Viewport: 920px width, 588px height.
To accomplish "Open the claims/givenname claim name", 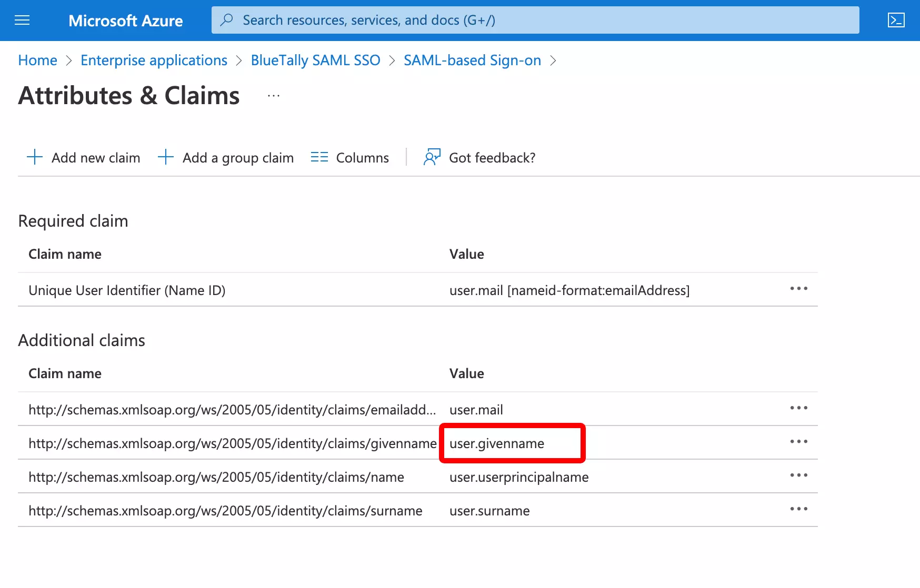I will click(233, 443).
